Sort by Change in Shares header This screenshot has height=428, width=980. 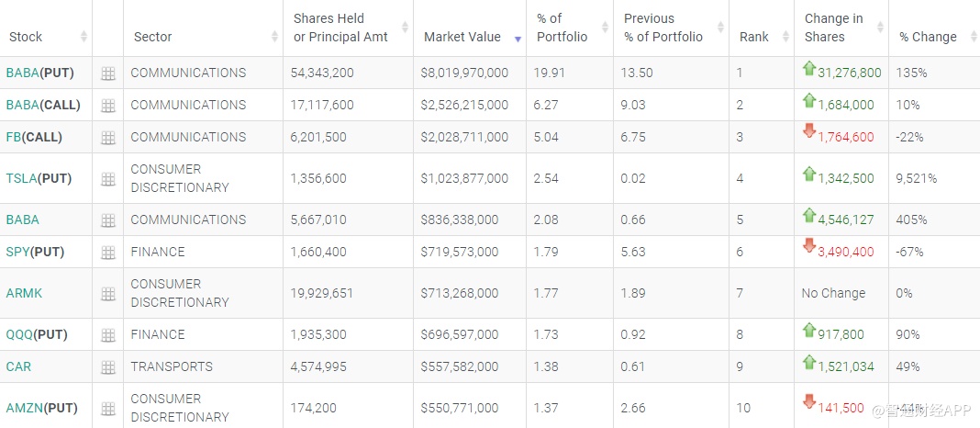tap(833, 28)
